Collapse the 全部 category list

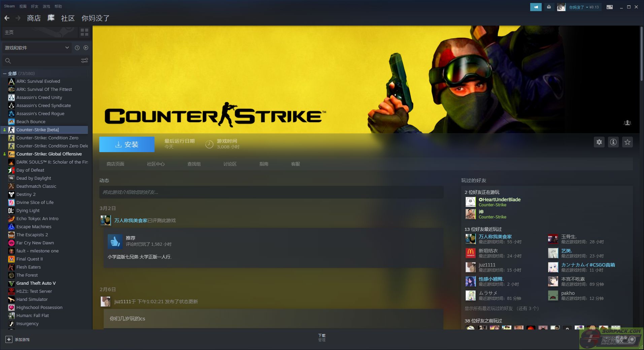pyautogui.click(x=5, y=73)
